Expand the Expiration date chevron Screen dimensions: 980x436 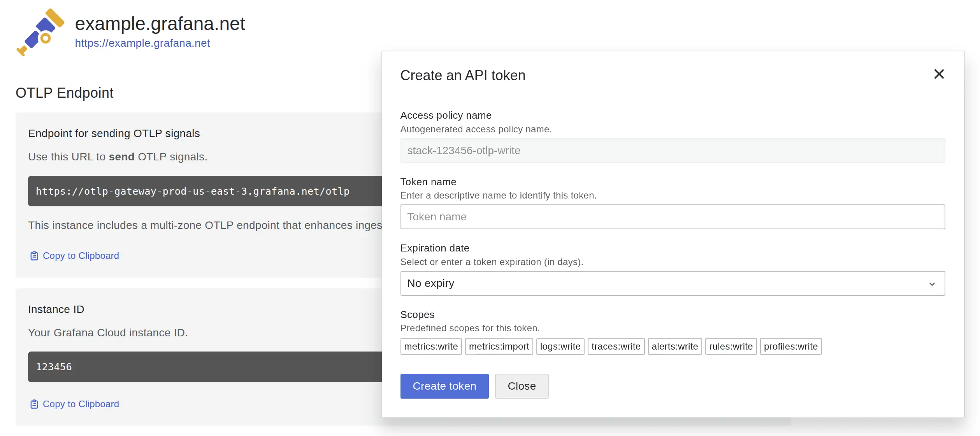[x=932, y=284]
